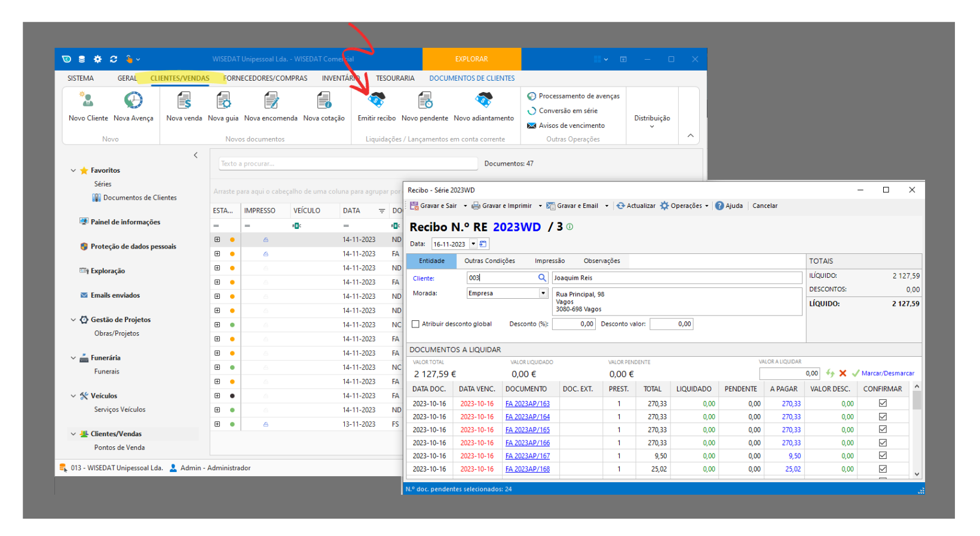Screen dimensions: 980x536
Task: Click the Novo pendente icon
Action: click(425, 100)
